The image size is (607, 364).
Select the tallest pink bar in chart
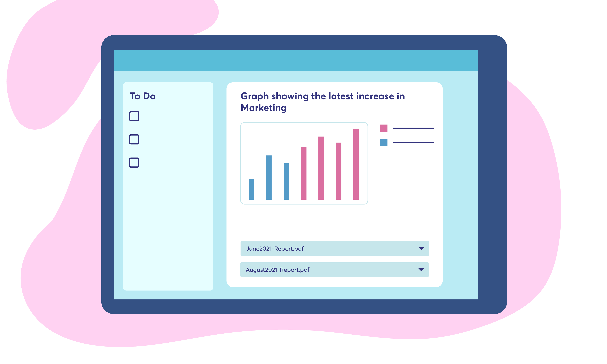pos(356,164)
